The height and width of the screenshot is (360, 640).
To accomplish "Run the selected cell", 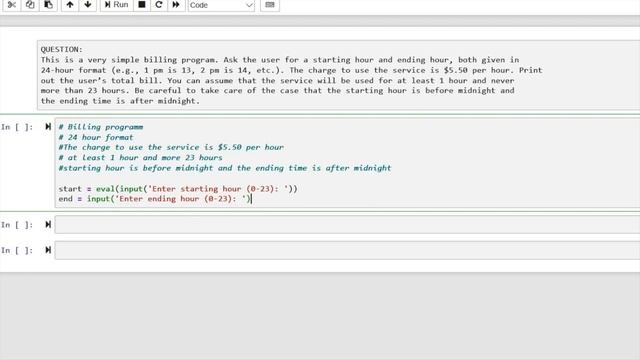I will pyautogui.click(x=116, y=5).
